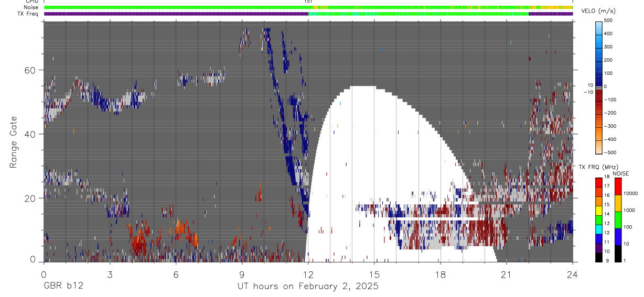Image resolution: width=644 pixels, height=297 pixels.
Task: Click the red-orange 16–17 MHz TX FRQ swatch
Action: [599, 192]
